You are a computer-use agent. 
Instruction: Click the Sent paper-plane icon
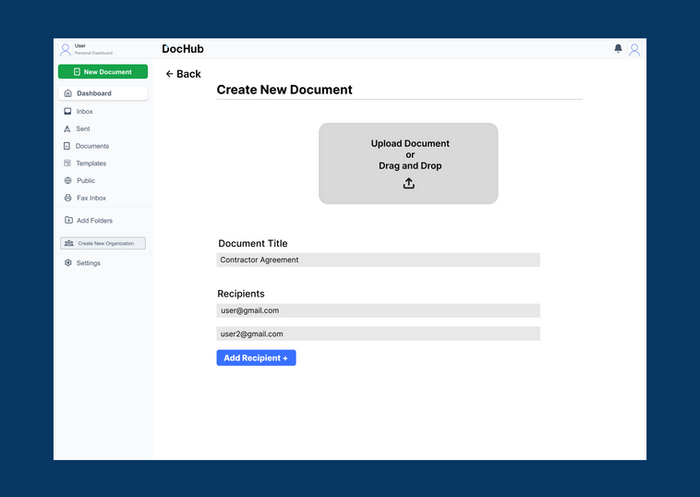click(x=67, y=129)
